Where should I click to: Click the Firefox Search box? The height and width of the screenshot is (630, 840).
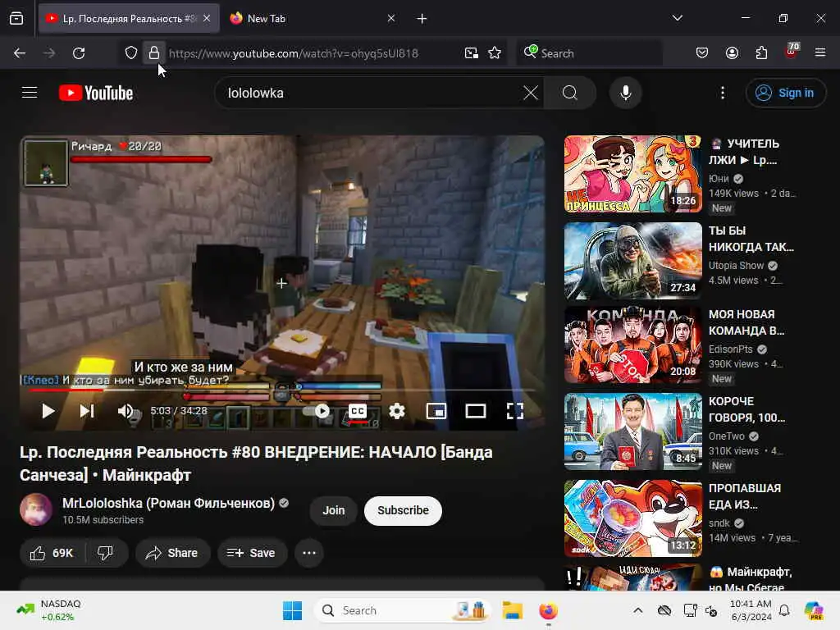[x=589, y=53]
